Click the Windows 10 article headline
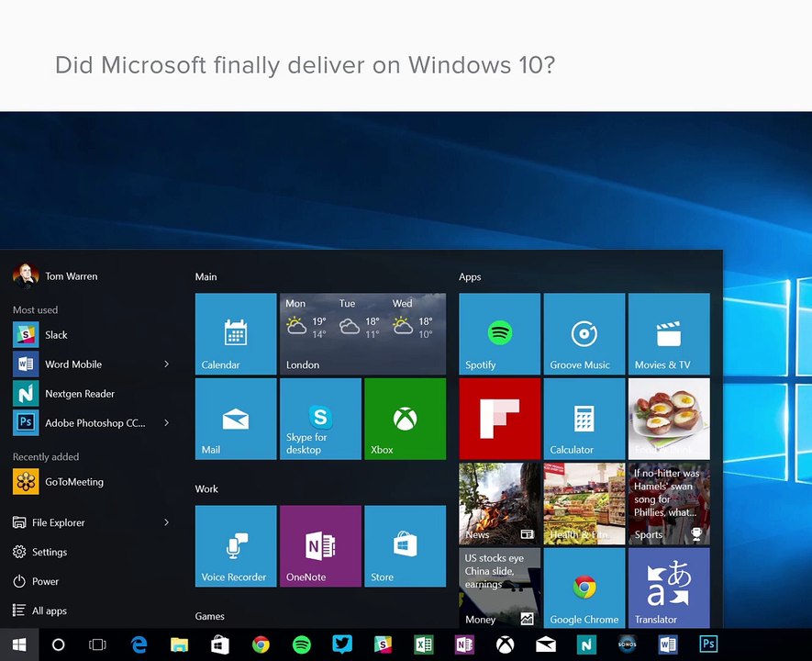The width and height of the screenshot is (812, 661). point(305,65)
